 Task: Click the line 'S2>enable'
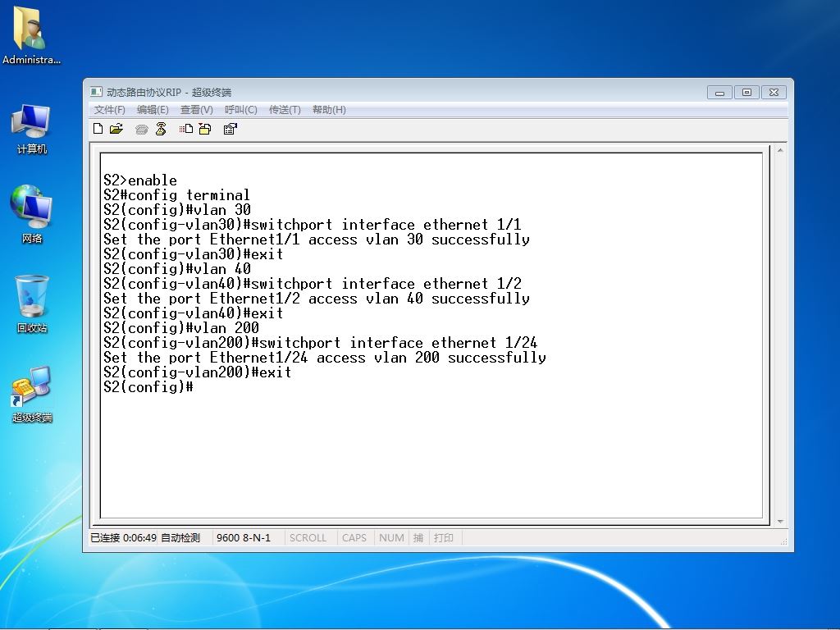point(140,180)
